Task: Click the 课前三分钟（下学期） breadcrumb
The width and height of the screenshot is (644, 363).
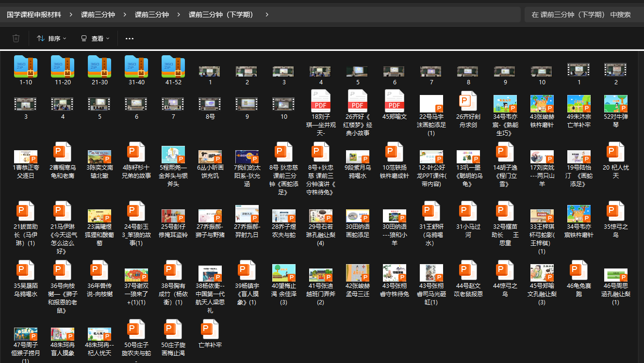Action: click(221, 15)
